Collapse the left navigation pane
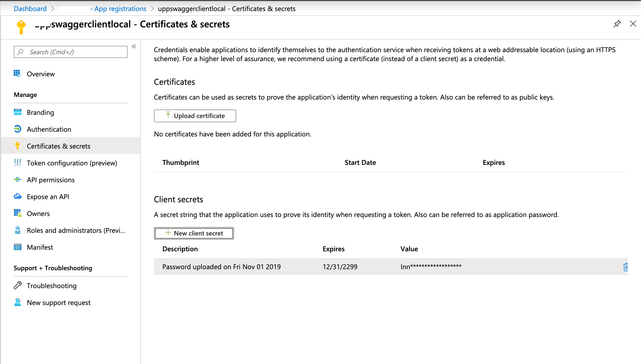The width and height of the screenshot is (641, 364). pos(134,46)
